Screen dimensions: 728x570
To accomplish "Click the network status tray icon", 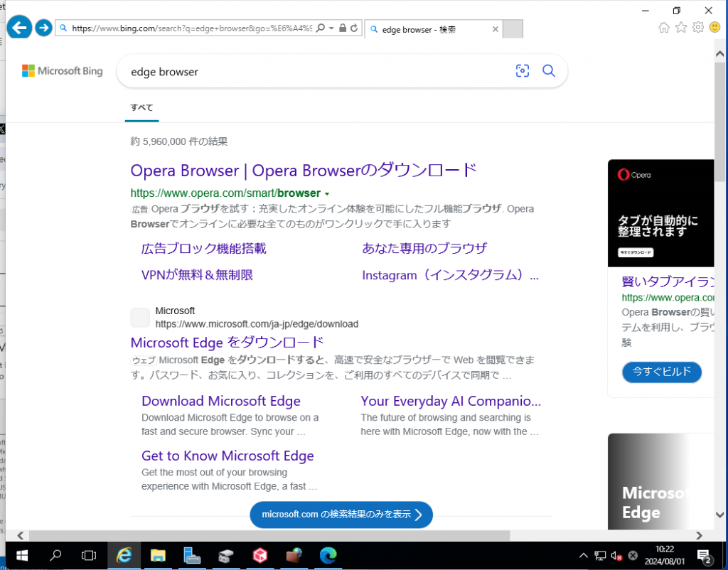I will click(x=600, y=556).
